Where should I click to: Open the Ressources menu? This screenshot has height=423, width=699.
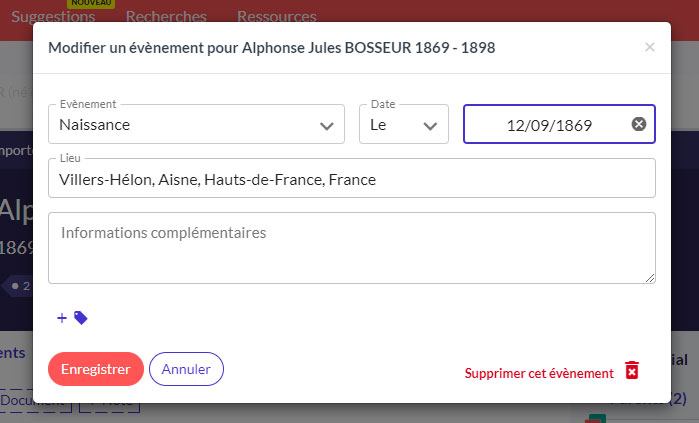tap(276, 17)
